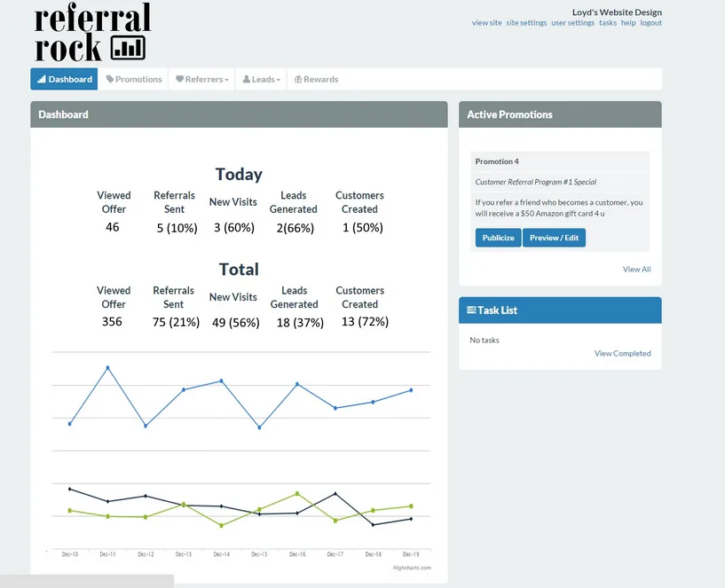
Task: Click green line point at Dec-14
Action: pos(222,526)
